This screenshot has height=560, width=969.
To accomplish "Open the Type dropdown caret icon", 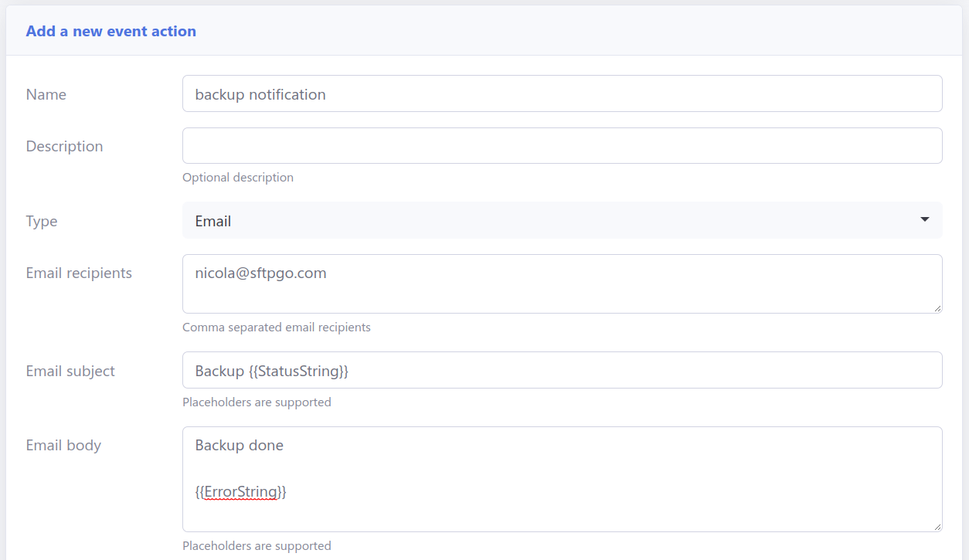I will [x=924, y=220].
